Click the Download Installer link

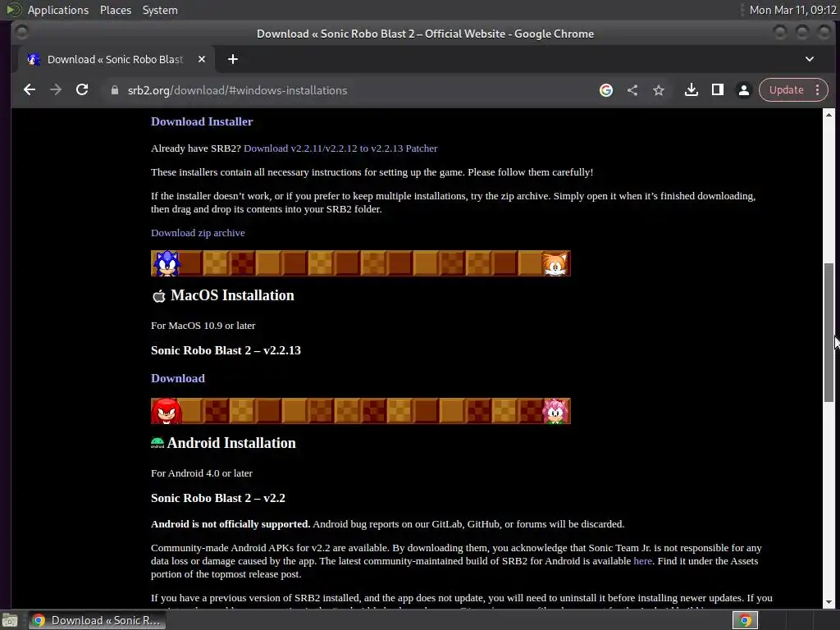[202, 121]
